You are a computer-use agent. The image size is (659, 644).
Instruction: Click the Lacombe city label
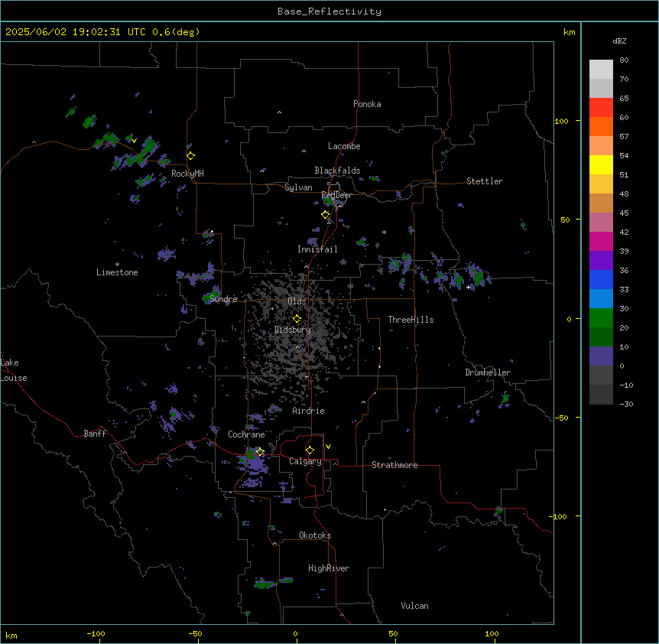[344, 146]
